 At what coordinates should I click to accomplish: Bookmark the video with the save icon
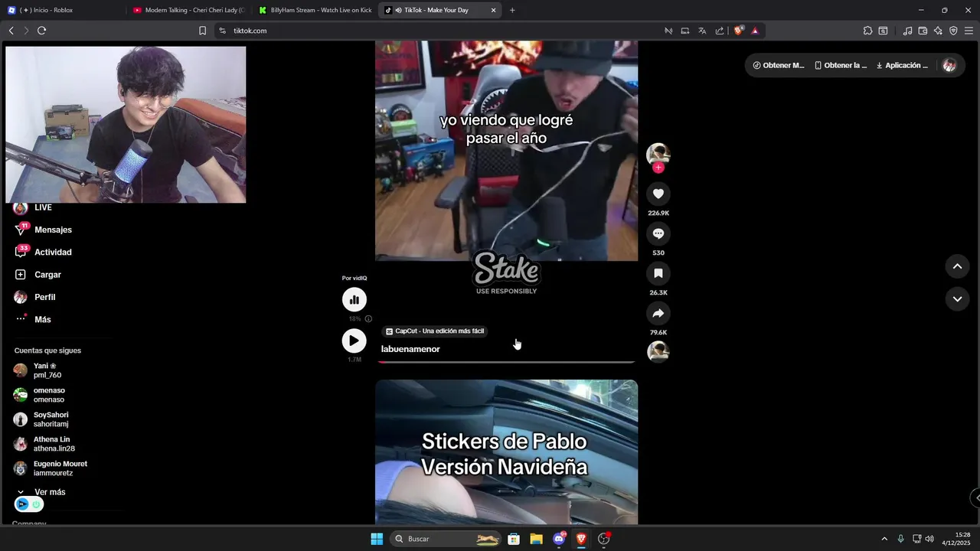(658, 273)
